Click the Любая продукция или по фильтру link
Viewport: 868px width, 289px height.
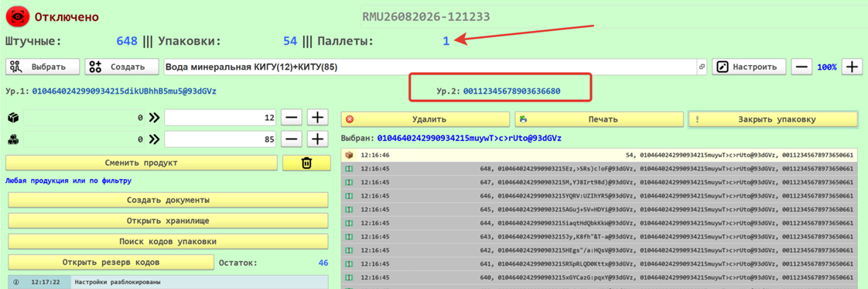pos(69,181)
